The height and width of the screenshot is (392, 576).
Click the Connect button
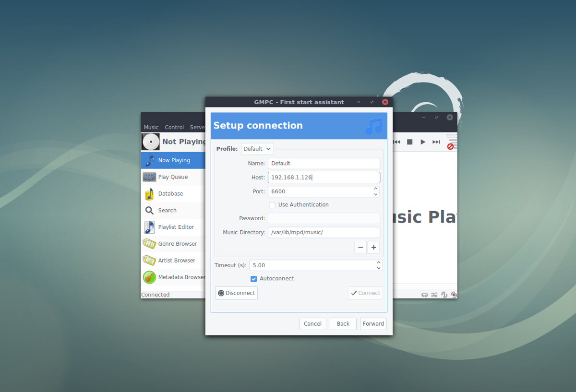click(365, 293)
